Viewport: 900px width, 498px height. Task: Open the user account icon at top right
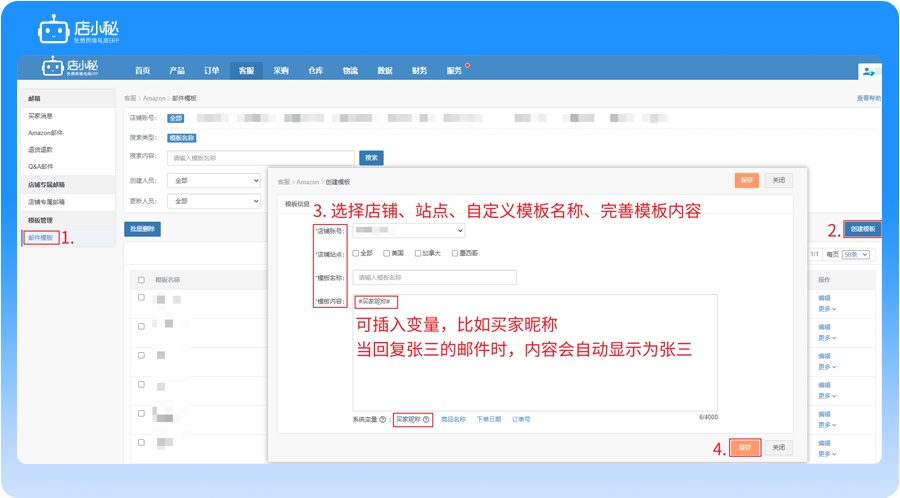click(869, 71)
